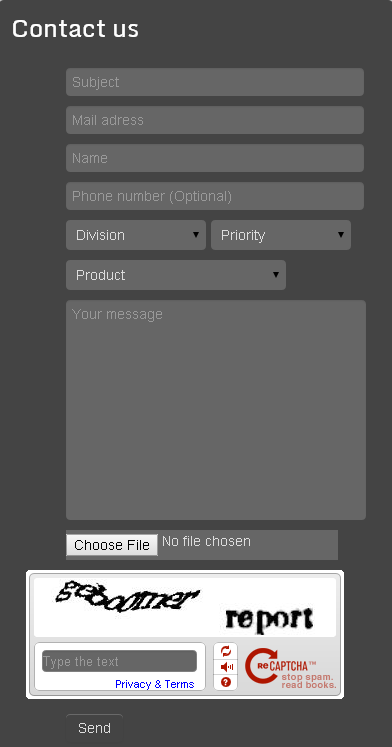392x747 pixels.
Task: Click the Choose File button
Action: pyautogui.click(x=112, y=545)
